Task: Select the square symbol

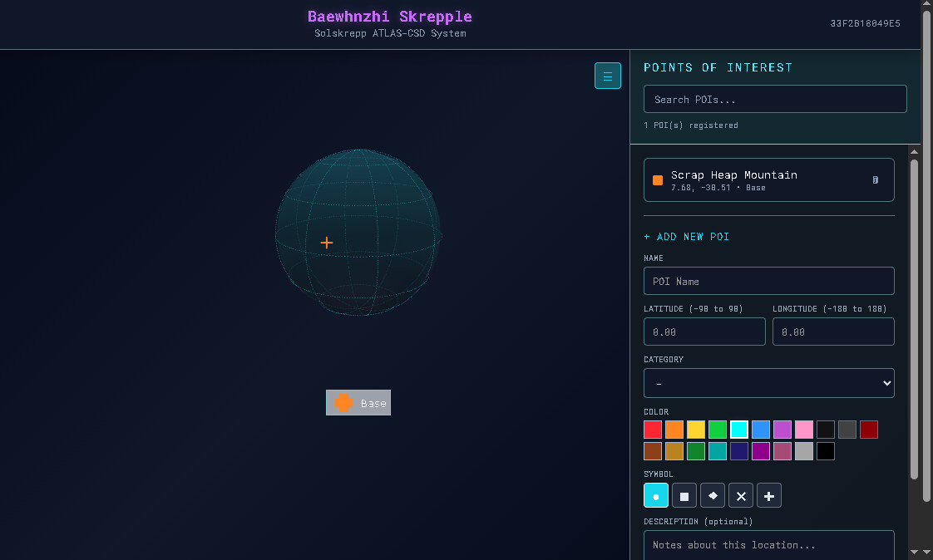Action: tap(684, 496)
